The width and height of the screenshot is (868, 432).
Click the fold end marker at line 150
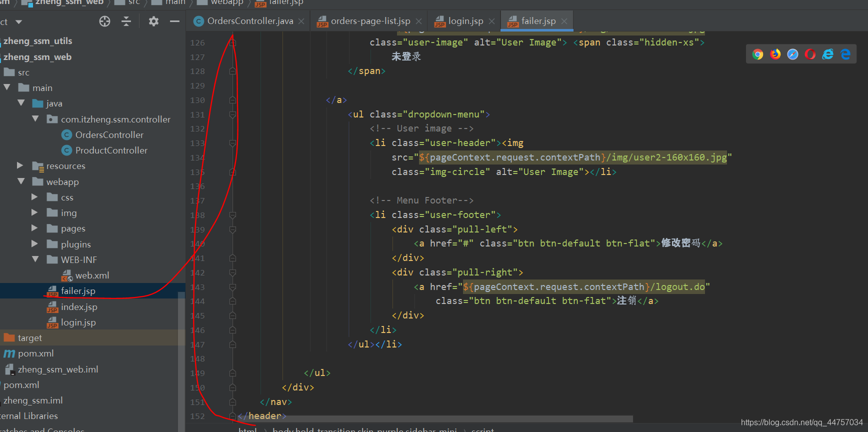click(x=232, y=387)
